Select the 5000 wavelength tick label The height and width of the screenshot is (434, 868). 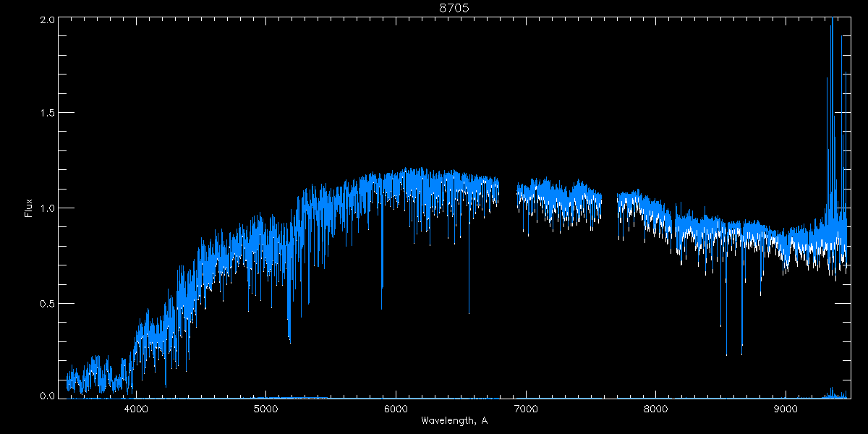point(266,408)
